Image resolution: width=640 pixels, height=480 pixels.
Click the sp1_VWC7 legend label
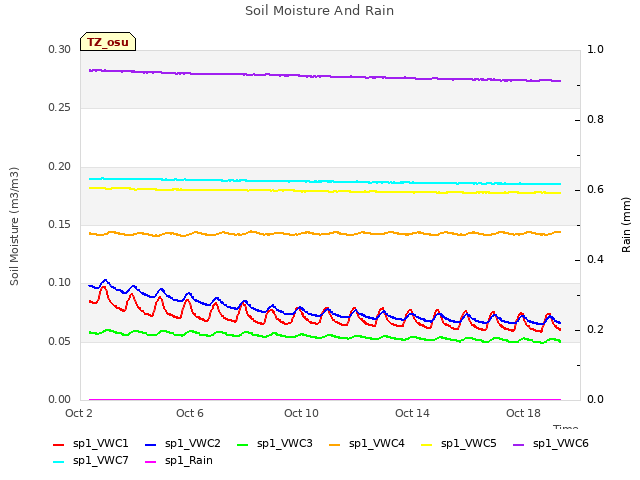pos(100,460)
